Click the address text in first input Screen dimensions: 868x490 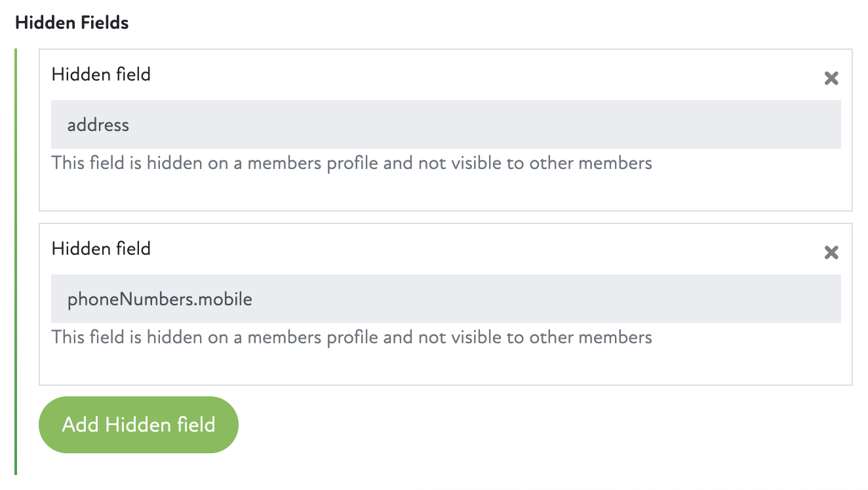click(98, 124)
